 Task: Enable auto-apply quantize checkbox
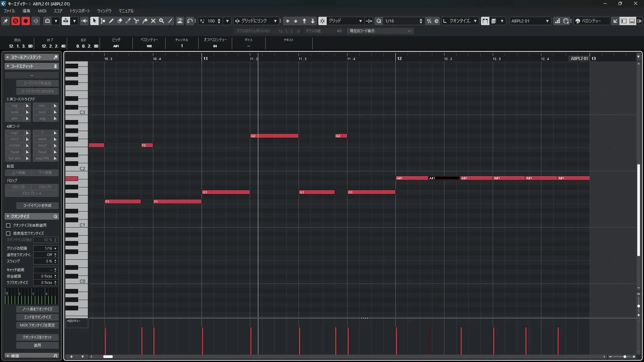(8, 225)
